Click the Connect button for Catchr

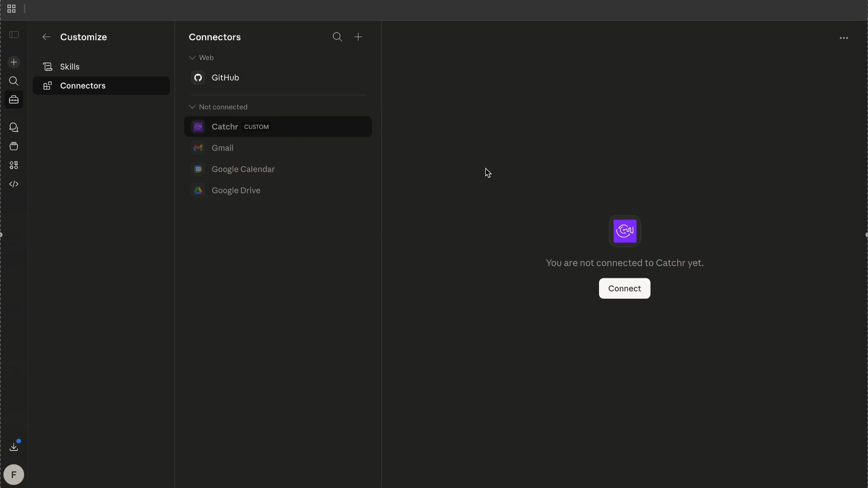click(x=624, y=288)
